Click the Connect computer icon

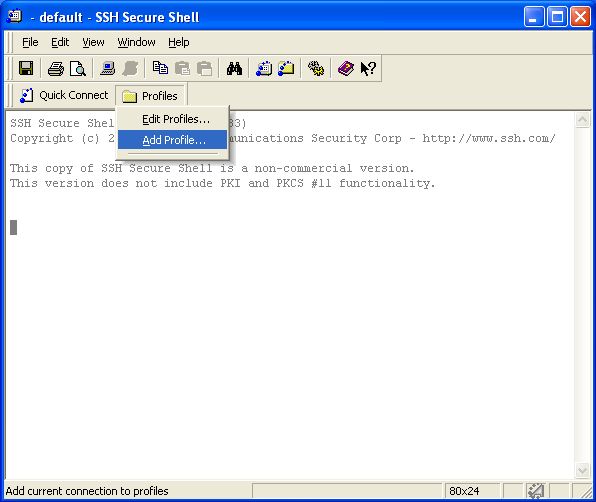click(x=108, y=69)
